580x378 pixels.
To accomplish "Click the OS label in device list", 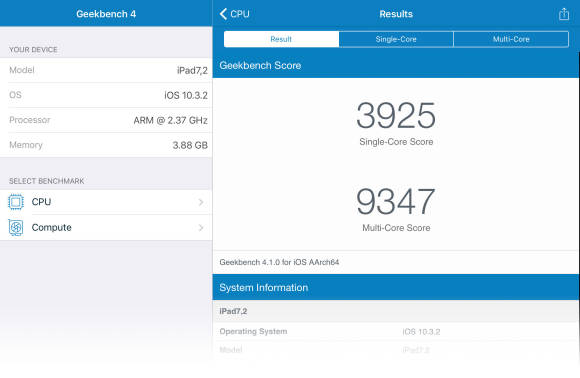I will click(x=15, y=95).
